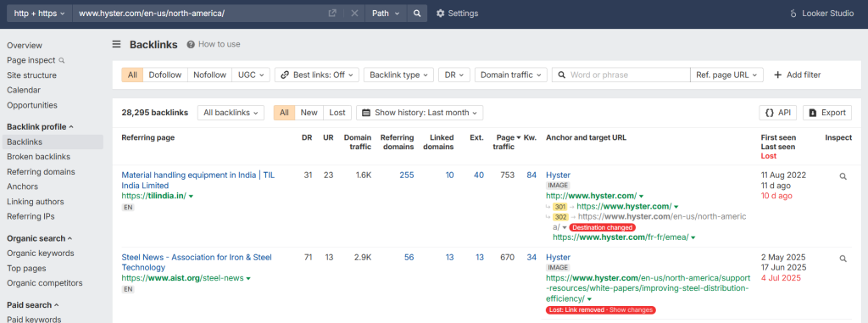Focus the Word or phrase search field

point(621,75)
